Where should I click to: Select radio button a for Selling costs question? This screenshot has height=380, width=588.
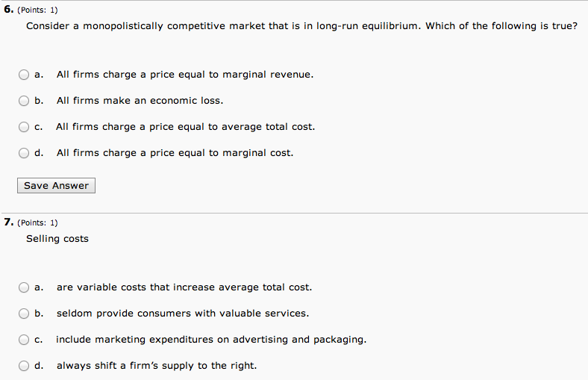tap(24, 287)
